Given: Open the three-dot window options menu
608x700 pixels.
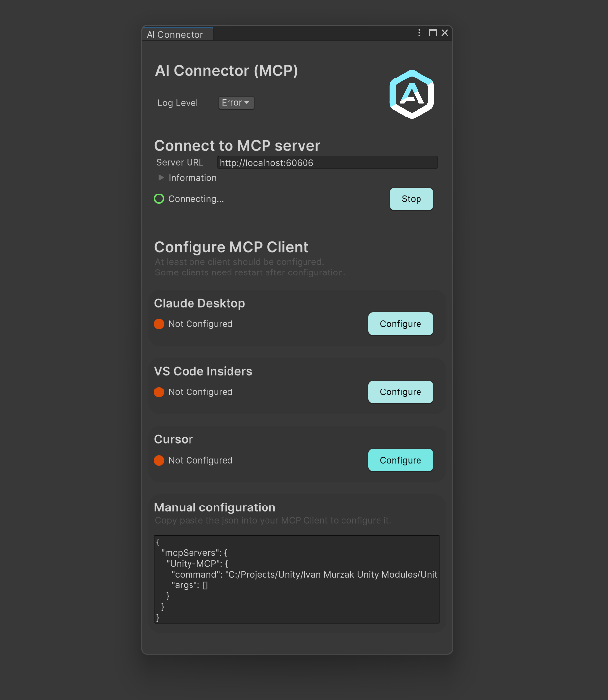Looking at the screenshot, I should (419, 33).
